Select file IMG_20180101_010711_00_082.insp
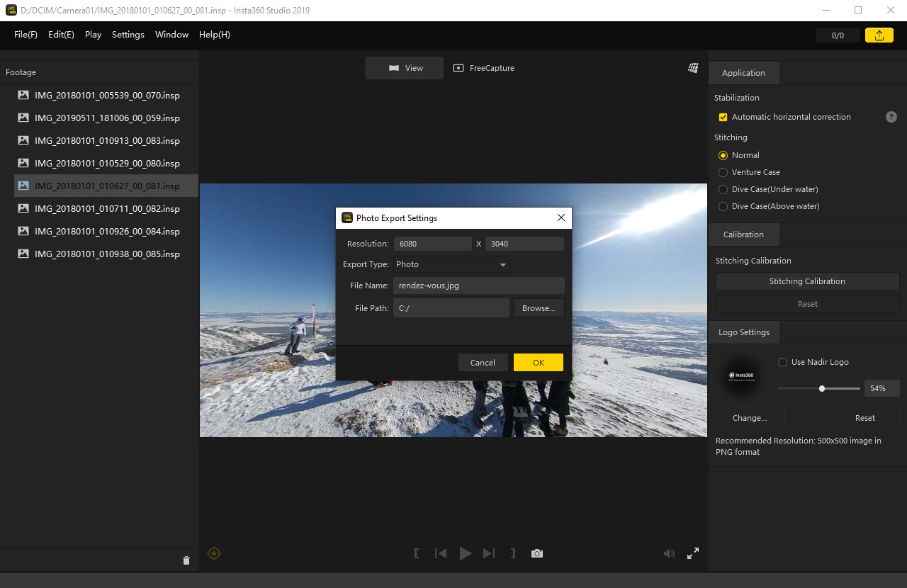 (x=106, y=208)
